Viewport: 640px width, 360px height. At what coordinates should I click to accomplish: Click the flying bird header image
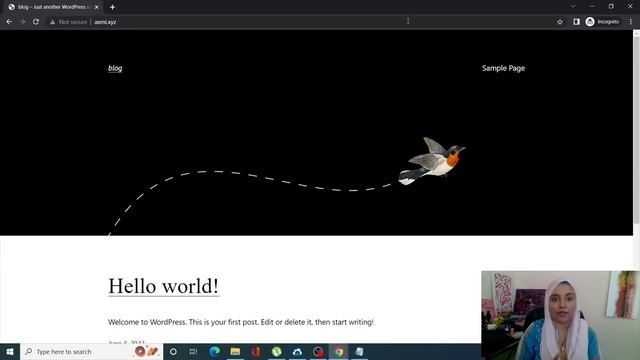(x=432, y=161)
